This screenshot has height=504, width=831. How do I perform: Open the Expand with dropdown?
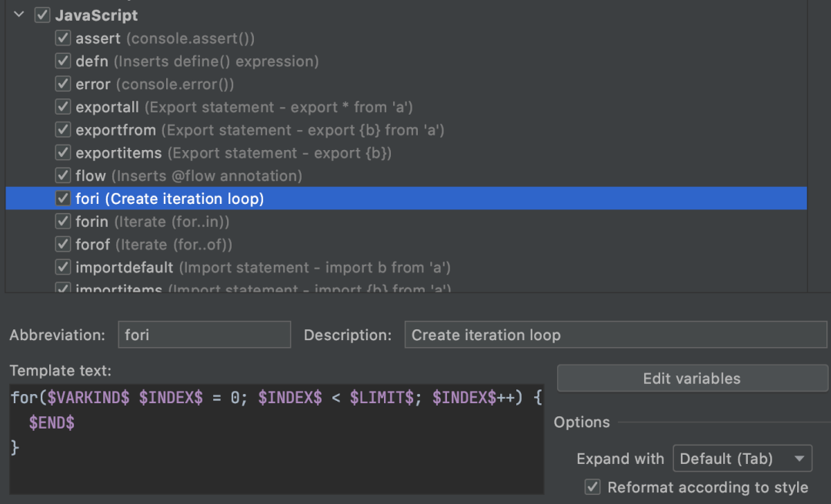tap(743, 459)
